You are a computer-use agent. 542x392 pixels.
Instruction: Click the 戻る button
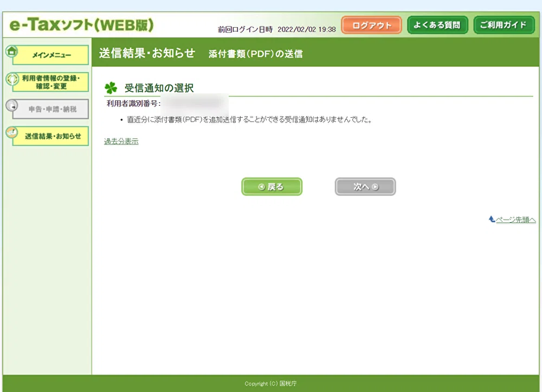[272, 187]
